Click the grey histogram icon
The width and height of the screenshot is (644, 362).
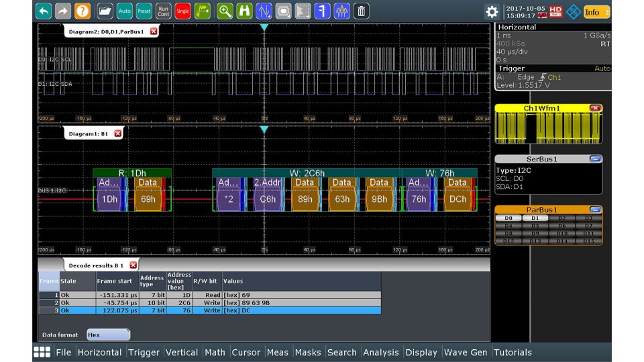pos(303,11)
